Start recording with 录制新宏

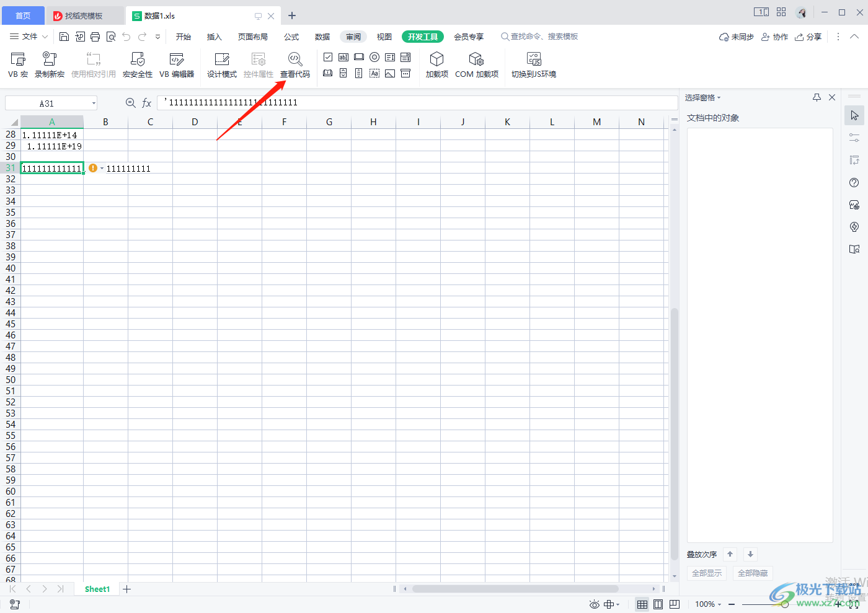click(x=50, y=65)
